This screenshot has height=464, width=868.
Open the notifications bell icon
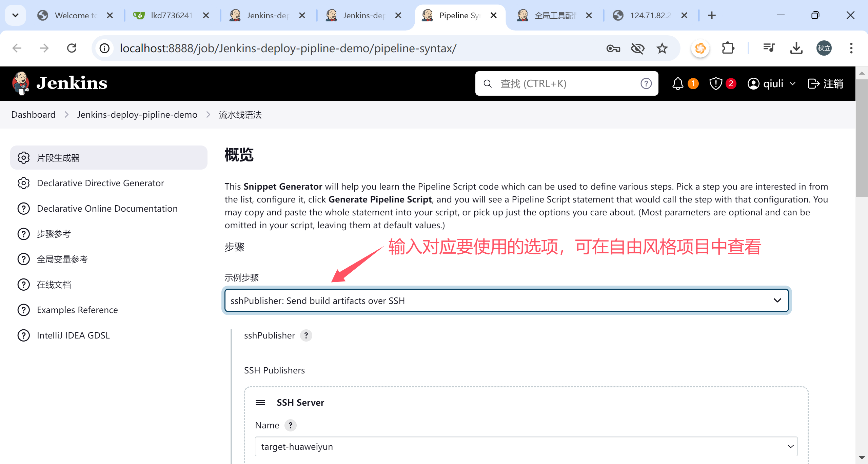677,83
